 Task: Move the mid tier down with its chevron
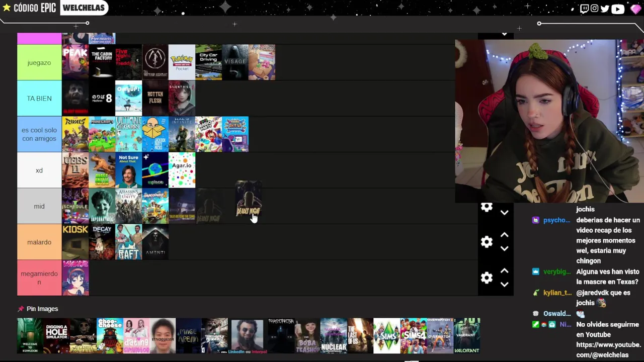(504, 213)
